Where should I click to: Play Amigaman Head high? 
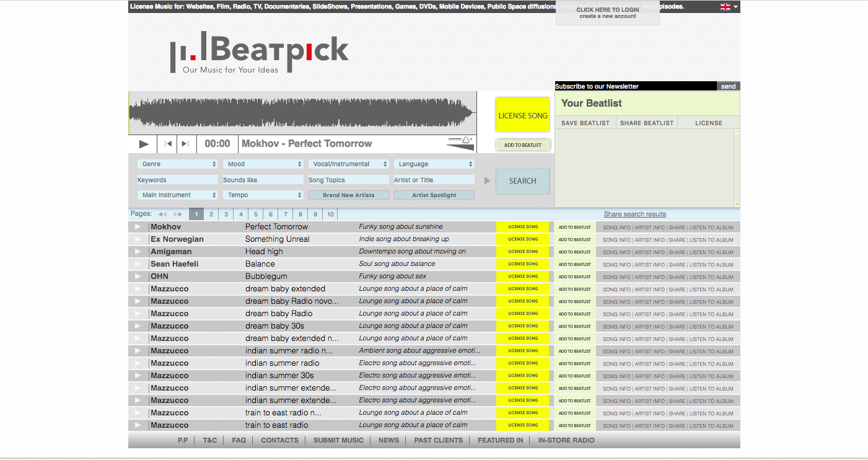[x=138, y=252]
